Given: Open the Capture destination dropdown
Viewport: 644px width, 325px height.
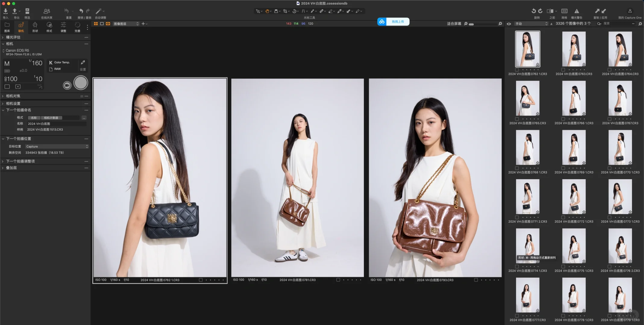Looking at the screenshot, I should pos(57,147).
